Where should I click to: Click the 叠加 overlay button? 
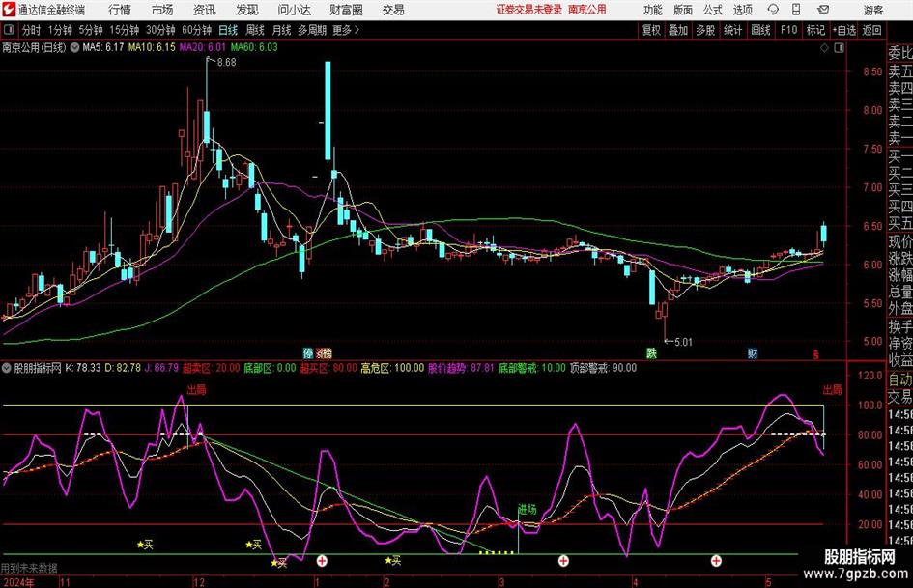pos(678,30)
